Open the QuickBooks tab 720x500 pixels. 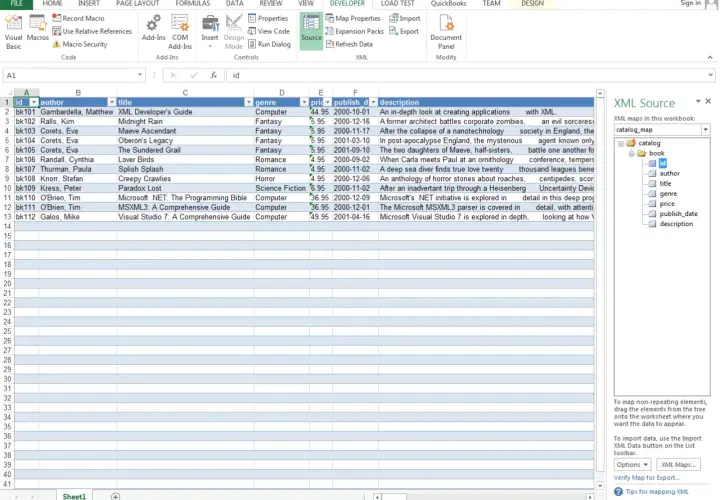pos(448,4)
